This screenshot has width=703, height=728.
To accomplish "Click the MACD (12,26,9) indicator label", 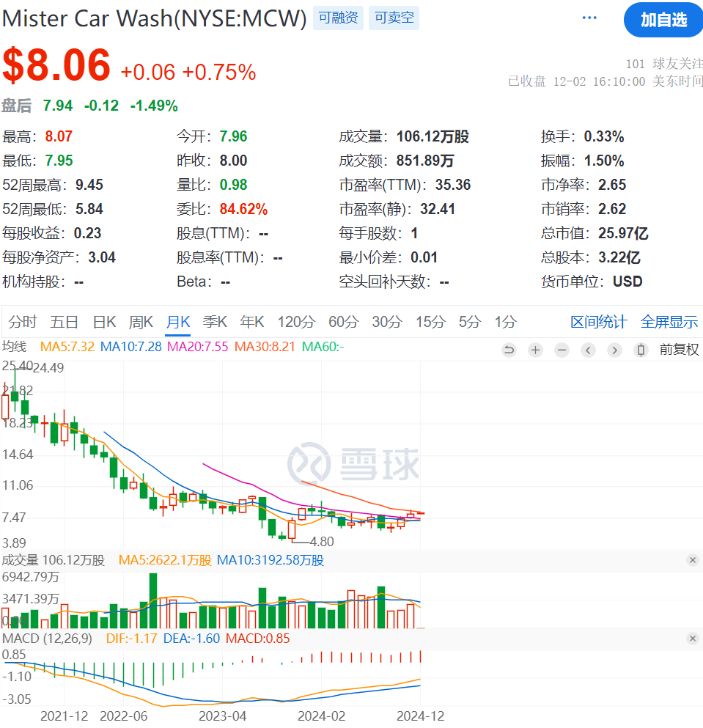I will point(47,639).
